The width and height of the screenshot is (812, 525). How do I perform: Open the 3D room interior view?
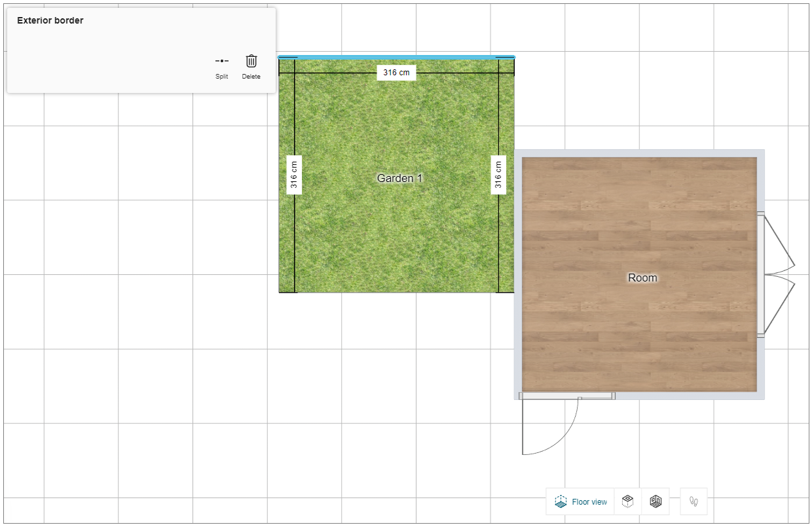pyautogui.click(x=655, y=502)
